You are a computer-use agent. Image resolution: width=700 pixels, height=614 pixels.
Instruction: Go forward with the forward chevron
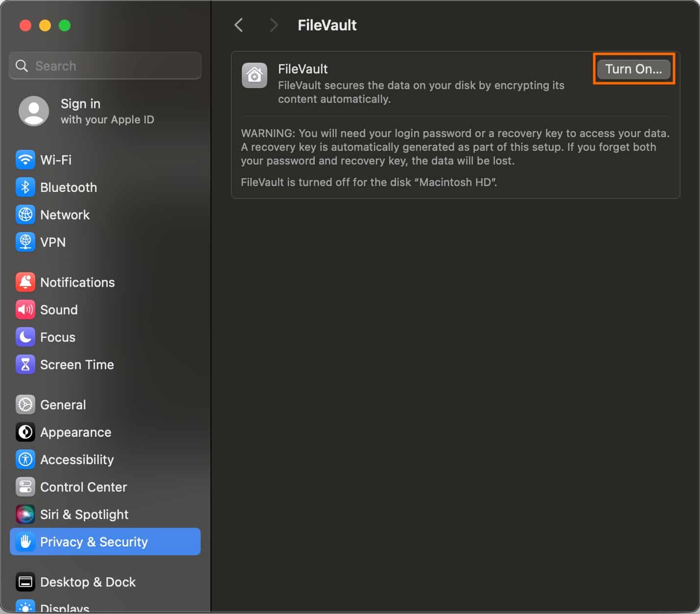point(274,25)
